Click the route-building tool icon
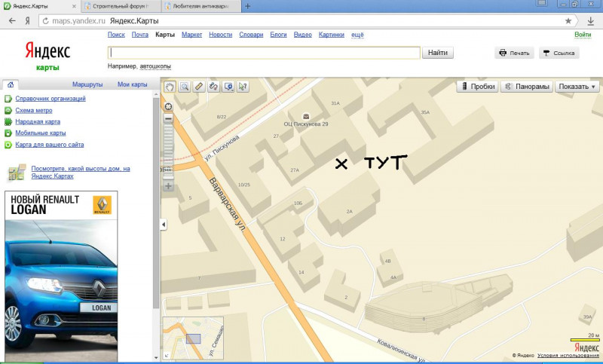Image resolution: width=603 pixels, height=364 pixels. click(x=213, y=87)
